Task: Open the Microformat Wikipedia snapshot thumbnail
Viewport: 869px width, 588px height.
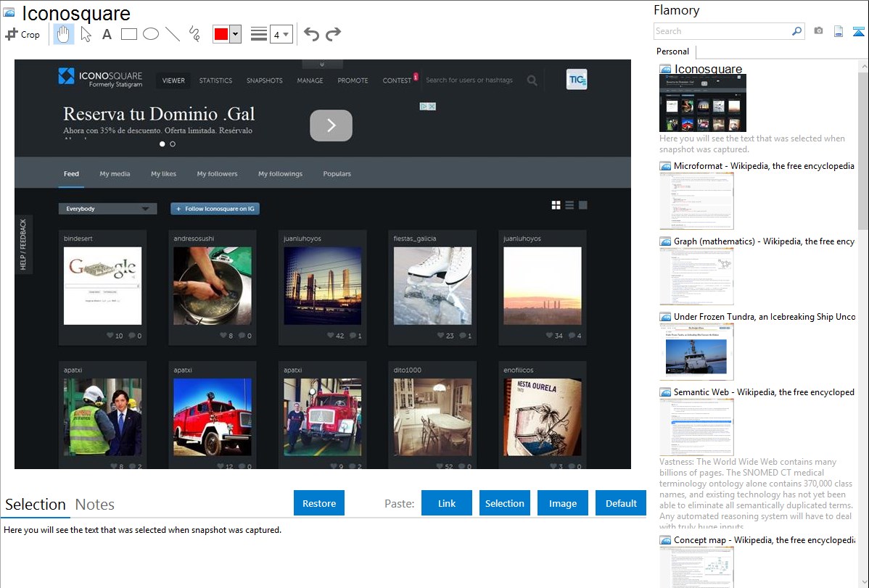Action: tap(696, 201)
